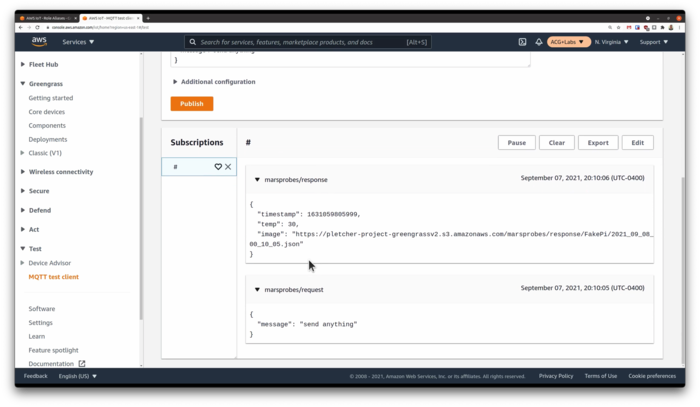Image resolution: width=700 pixels, height=407 pixels.
Task: Expand the Secure sidebar section
Action: tap(23, 191)
